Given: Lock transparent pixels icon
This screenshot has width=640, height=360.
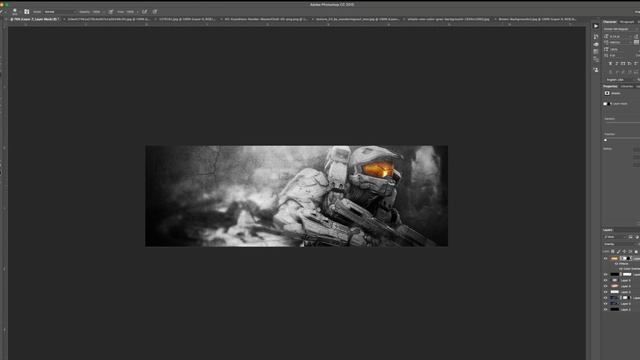Looking at the screenshot, I should click(613, 251).
